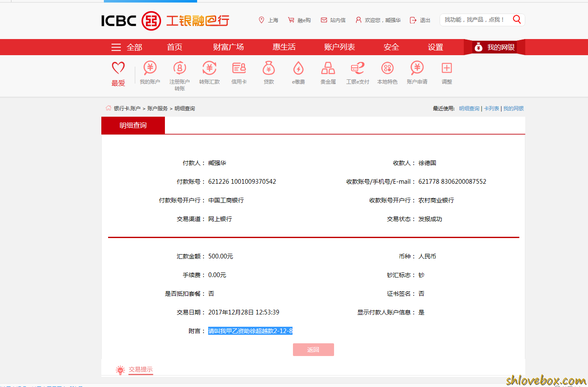Click the search magnifier icon
Viewport: 588px width, 387px height.
(517, 20)
